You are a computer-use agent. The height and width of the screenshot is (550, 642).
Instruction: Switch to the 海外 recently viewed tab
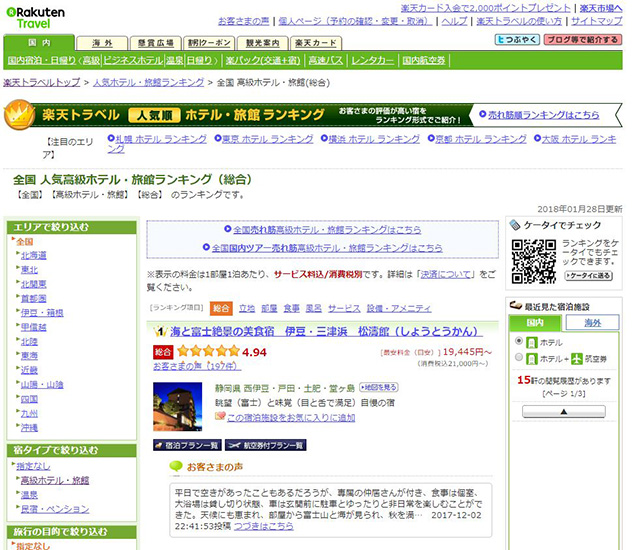592,323
